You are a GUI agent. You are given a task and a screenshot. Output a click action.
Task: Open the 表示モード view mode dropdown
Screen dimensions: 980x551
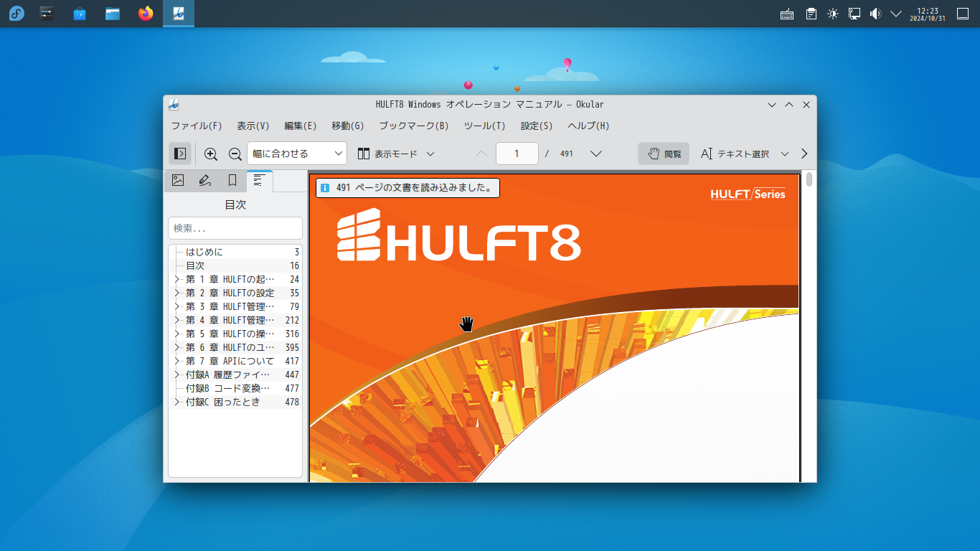click(x=396, y=154)
